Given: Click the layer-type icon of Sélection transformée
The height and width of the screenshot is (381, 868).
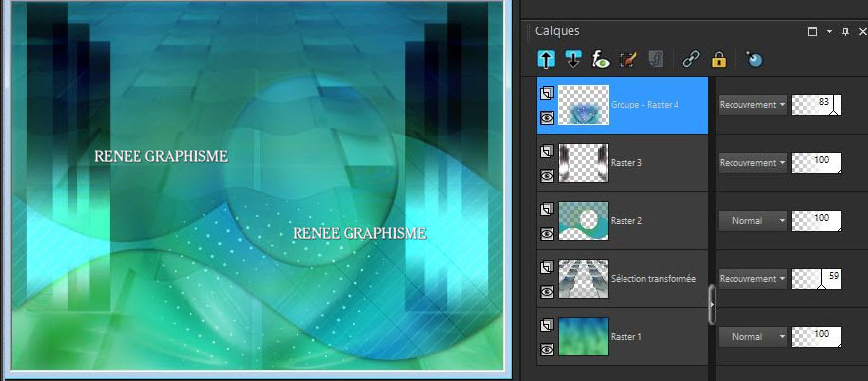Looking at the screenshot, I should coord(546,267).
